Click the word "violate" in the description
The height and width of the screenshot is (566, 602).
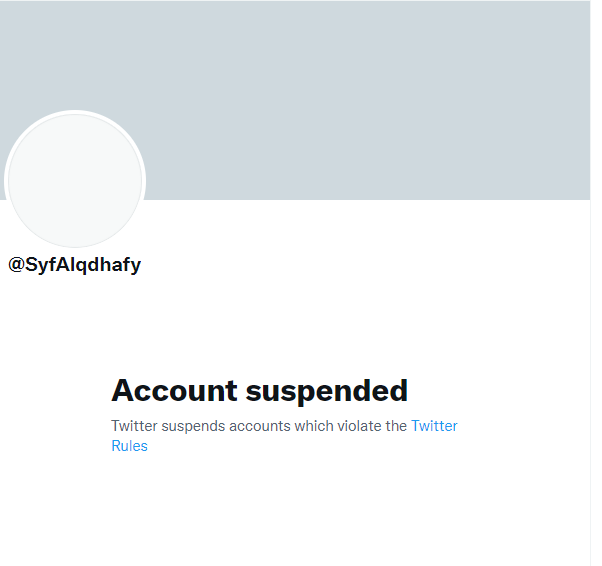click(x=359, y=426)
